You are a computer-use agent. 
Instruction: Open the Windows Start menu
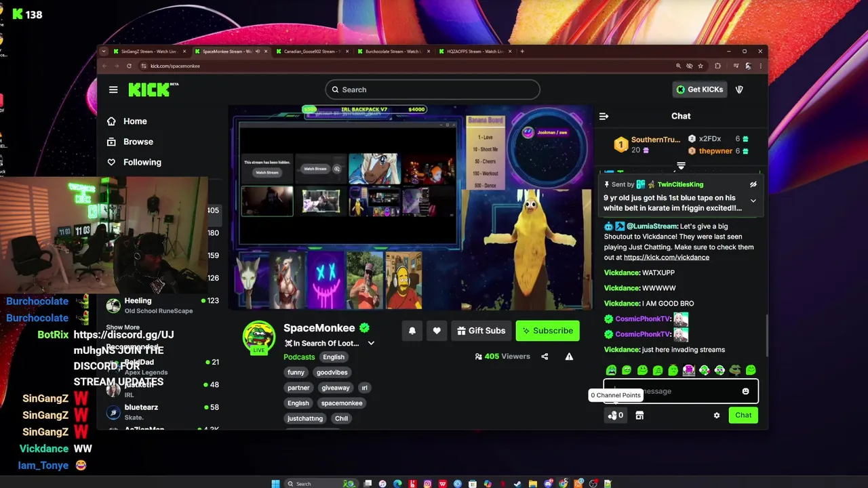click(x=275, y=483)
